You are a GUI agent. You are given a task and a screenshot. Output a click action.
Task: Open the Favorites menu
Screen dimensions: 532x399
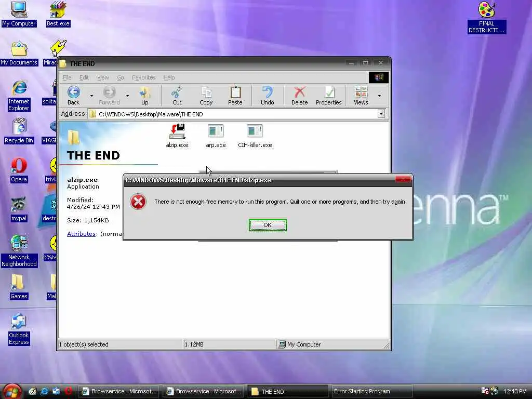(143, 77)
